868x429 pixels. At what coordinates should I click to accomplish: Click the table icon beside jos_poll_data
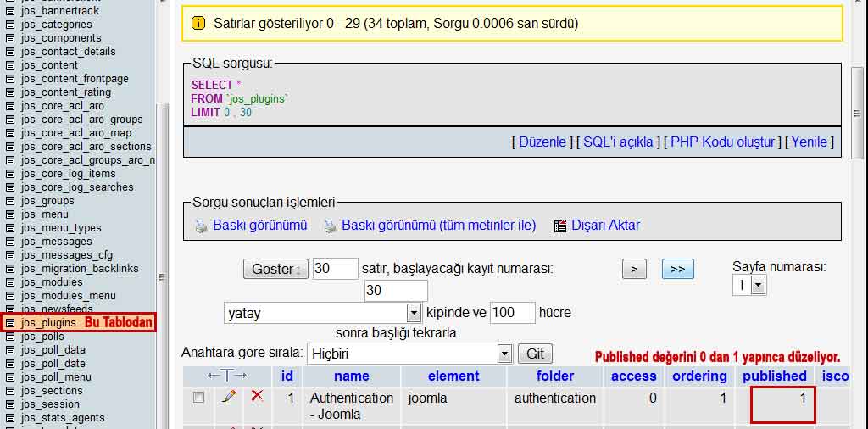(x=10, y=350)
